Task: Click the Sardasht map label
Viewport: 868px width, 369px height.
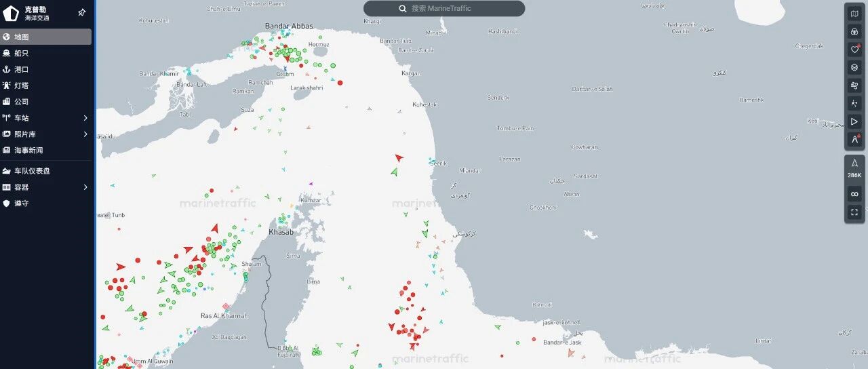Action: (x=586, y=176)
